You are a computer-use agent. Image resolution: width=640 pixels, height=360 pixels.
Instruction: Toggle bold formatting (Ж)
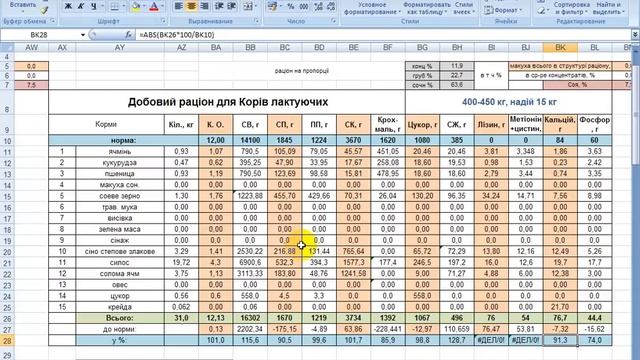tap(68, 6)
